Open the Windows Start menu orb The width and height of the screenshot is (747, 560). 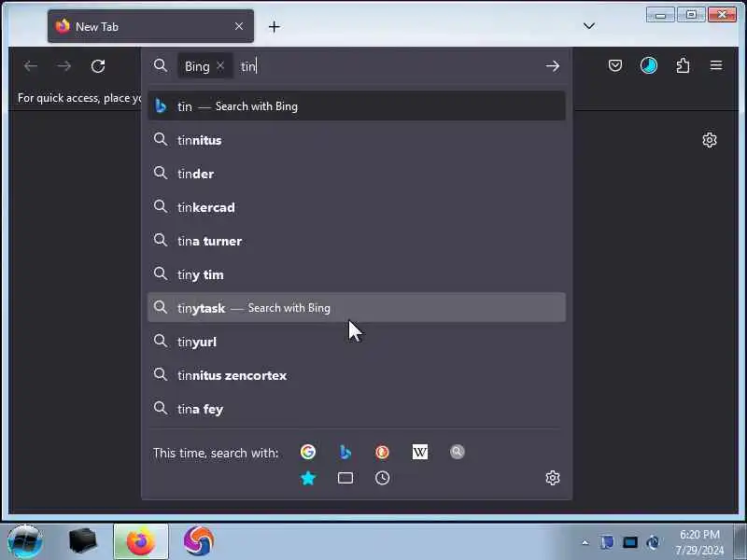click(x=25, y=541)
